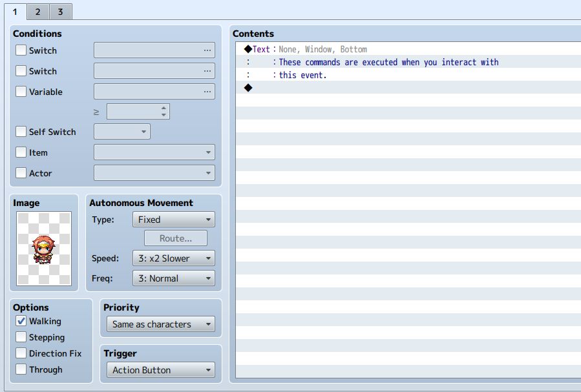Enable the first Switch condition checkbox

click(21, 50)
